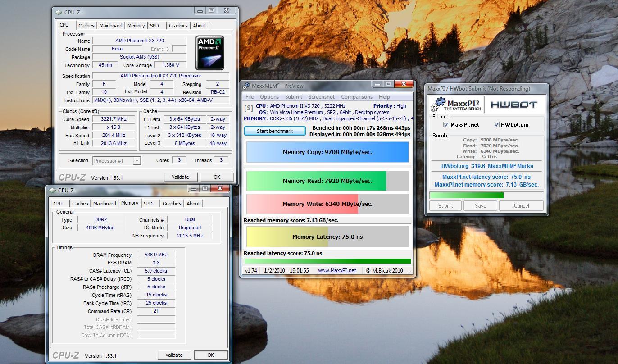The image size is (618, 364).
Task: Click the Memory-Copy result bar
Action: tap(327, 152)
